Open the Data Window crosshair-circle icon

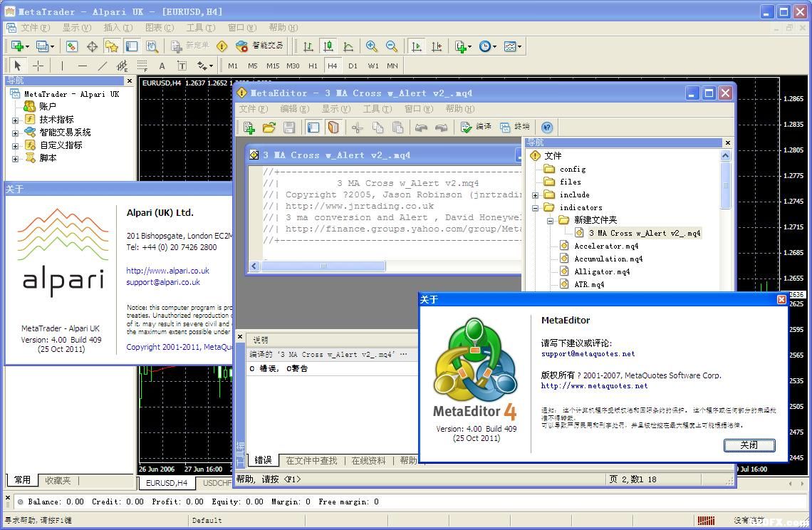coord(92,46)
